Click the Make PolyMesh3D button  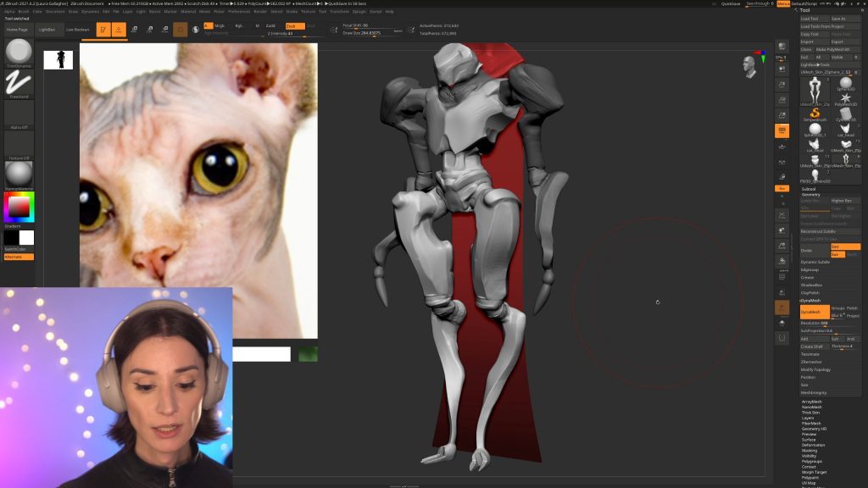(837, 49)
